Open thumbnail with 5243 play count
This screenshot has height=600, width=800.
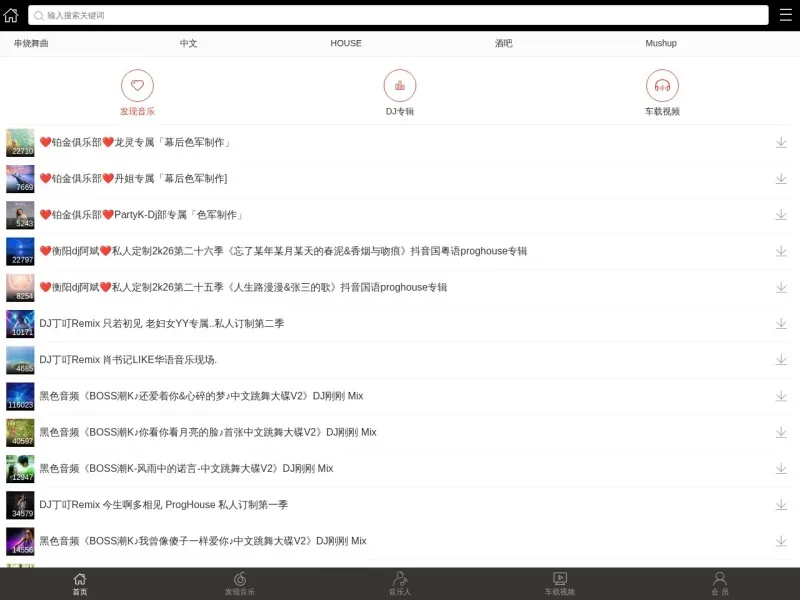[20, 215]
